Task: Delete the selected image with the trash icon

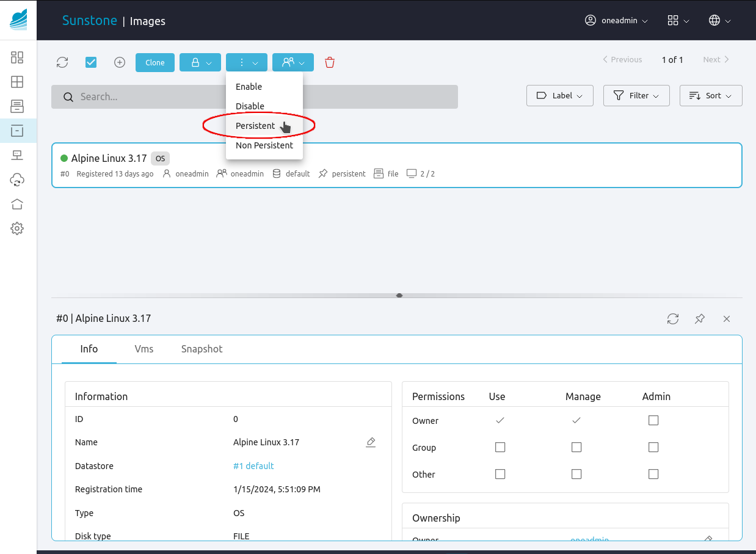Action: pos(330,62)
